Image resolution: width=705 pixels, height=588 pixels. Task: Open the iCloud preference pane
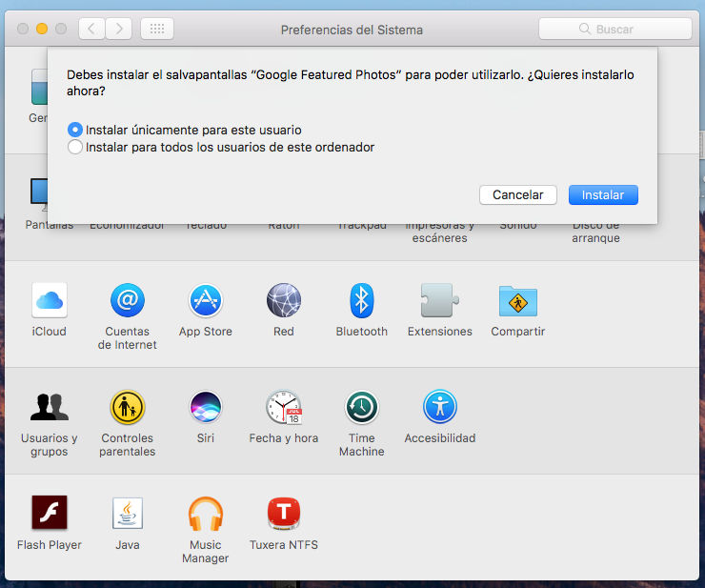49,300
